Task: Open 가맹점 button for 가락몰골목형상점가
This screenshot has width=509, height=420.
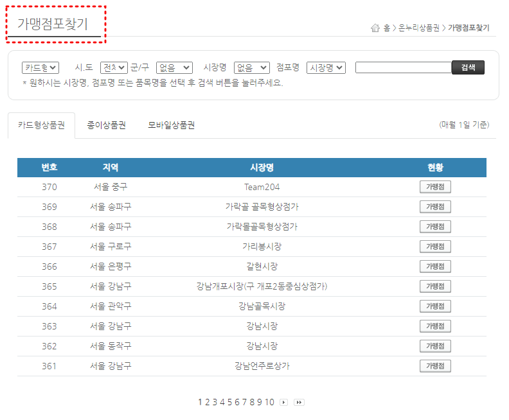Action: (x=435, y=227)
